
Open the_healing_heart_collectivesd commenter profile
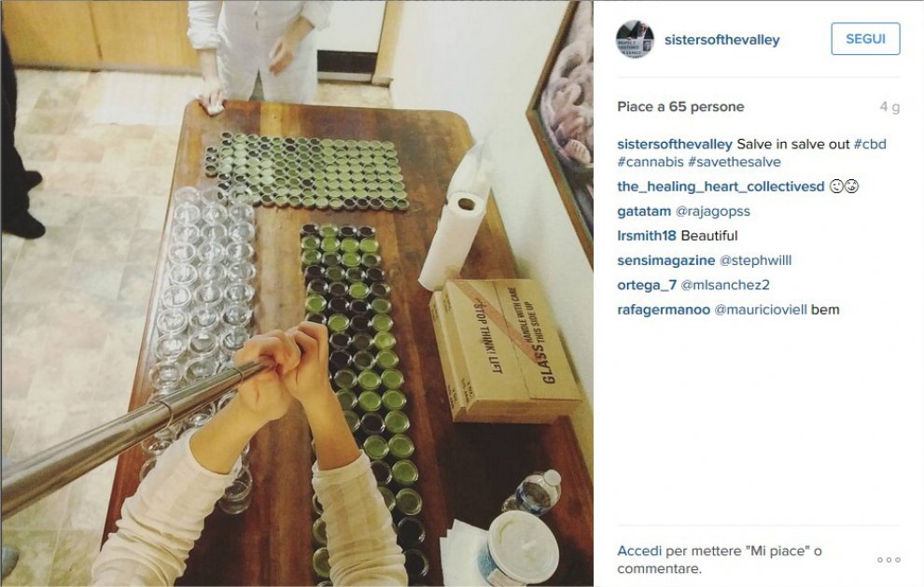pos(721,187)
